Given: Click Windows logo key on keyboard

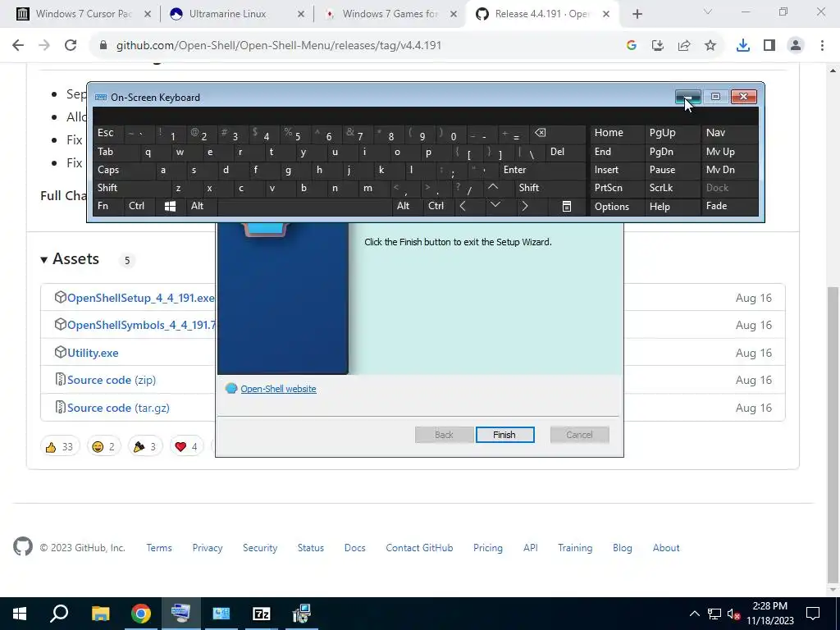Looking at the screenshot, I should click(171, 206).
